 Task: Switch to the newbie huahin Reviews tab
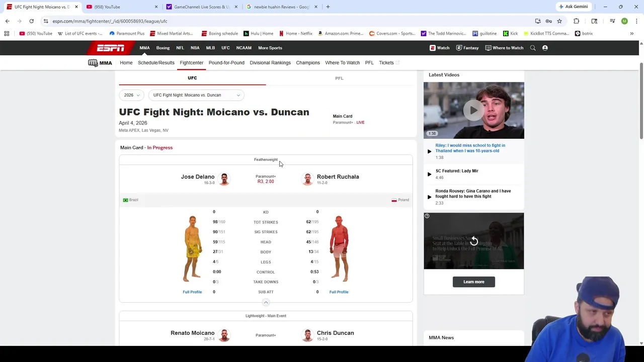click(x=282, y=7)
